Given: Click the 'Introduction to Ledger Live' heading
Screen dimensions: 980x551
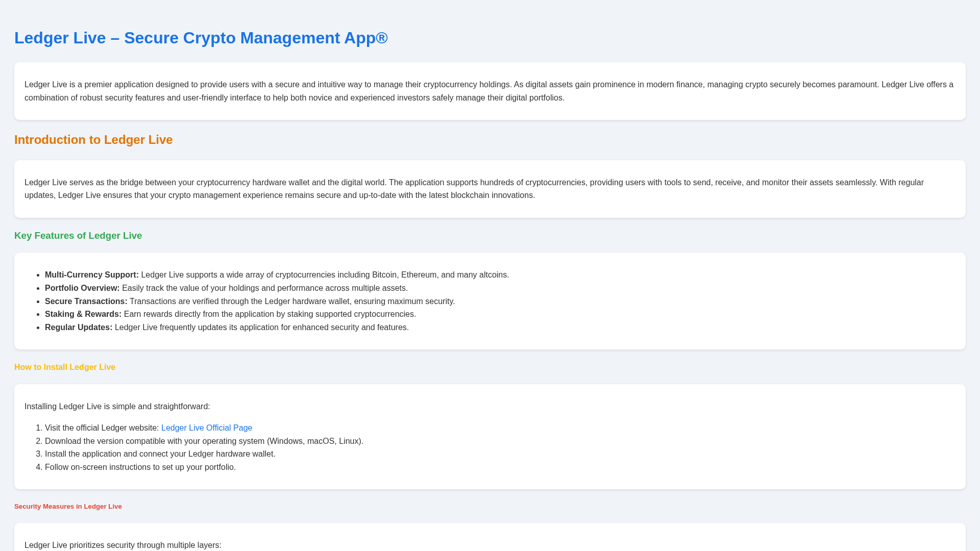Looking at the screenshot, I should tap(93, 140).
